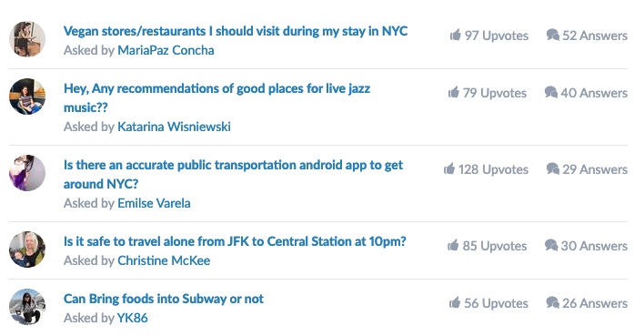The width and height of the screenshot is (644, 336).
Task: Open the live jazz music recommendations question
Action: coord(216,97)
